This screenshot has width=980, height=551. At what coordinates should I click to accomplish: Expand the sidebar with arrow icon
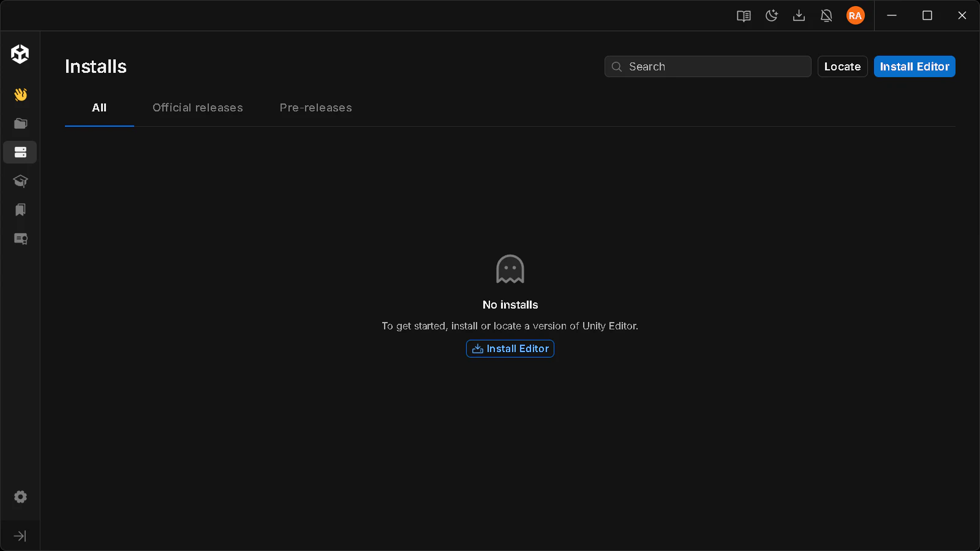pyautogui.click(x=20, y=536)
